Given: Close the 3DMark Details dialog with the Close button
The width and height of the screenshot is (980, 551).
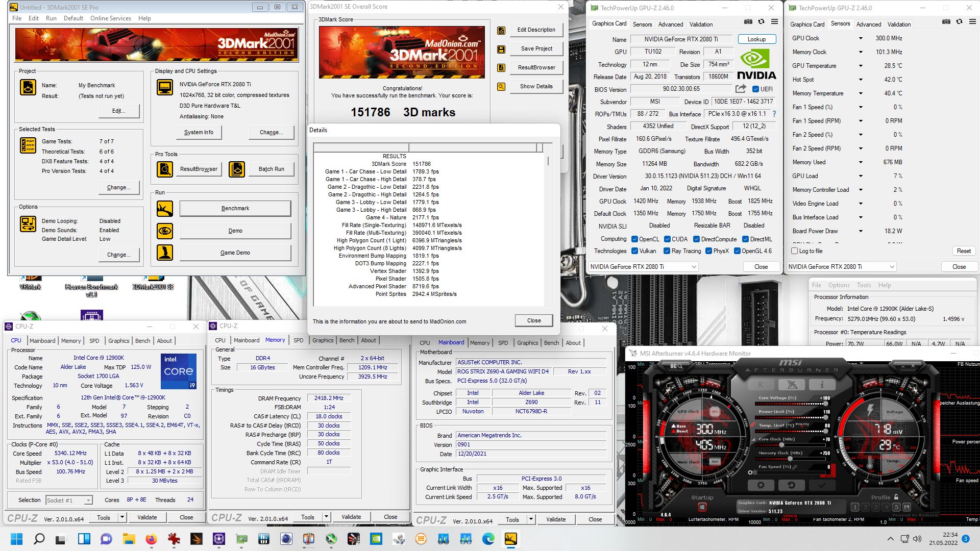Looking at the screenshot, I should (534, 320).
